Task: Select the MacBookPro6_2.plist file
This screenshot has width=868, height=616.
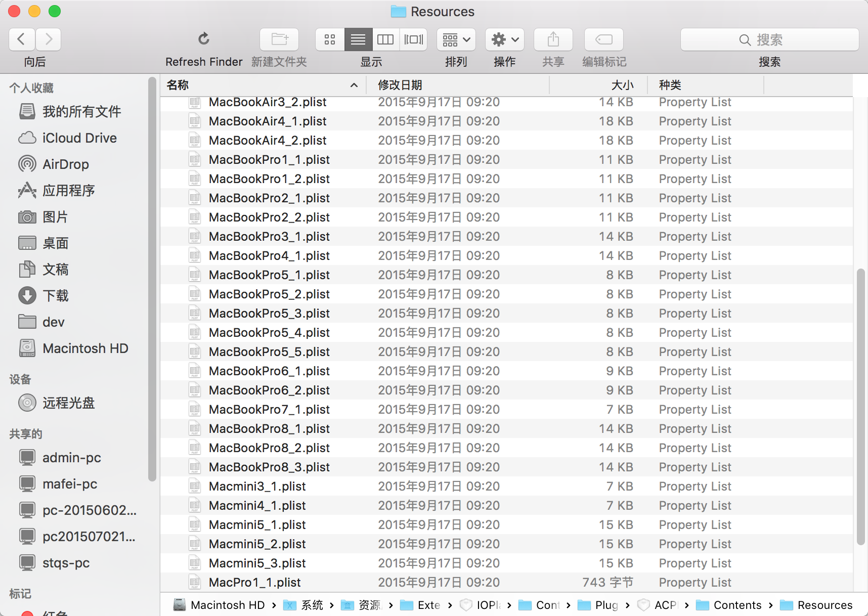Action: click(506, 390)
